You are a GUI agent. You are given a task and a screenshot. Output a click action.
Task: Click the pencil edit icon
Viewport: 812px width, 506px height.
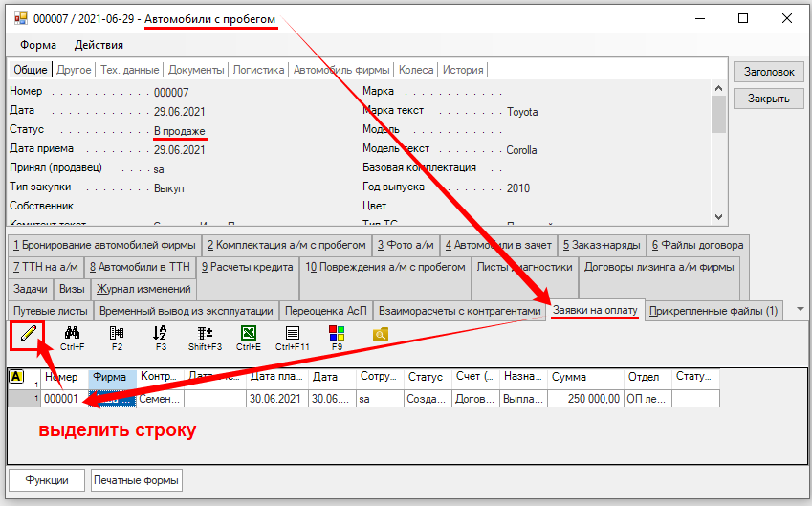(x=27, y=334)
